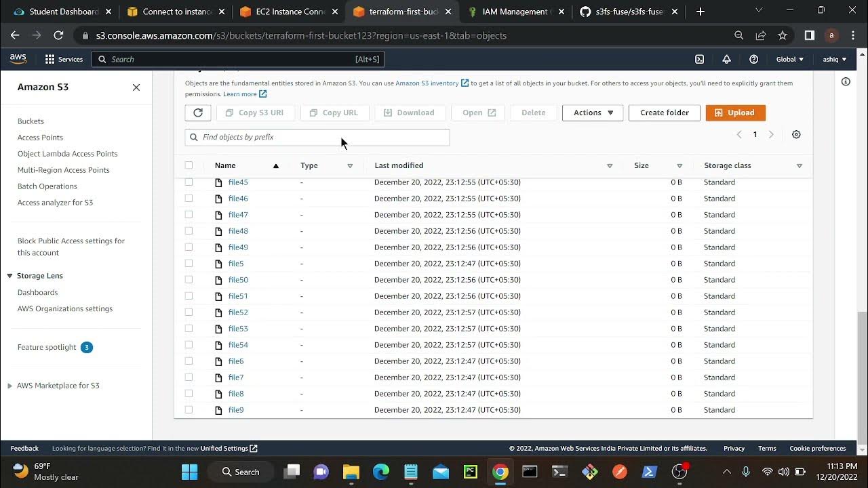Tick checkbox for file5
The height and width of the screenshot is (488, 868).
click(x=189, y=264)
